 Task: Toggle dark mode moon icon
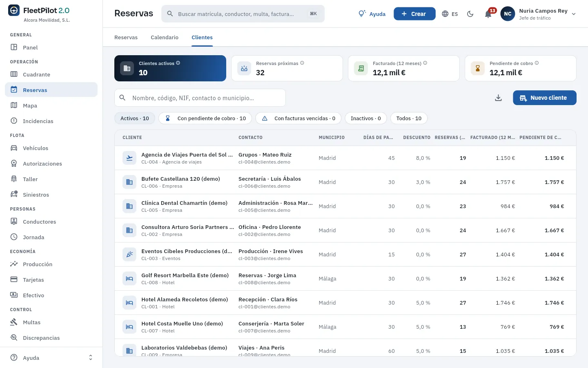point(470,14)
